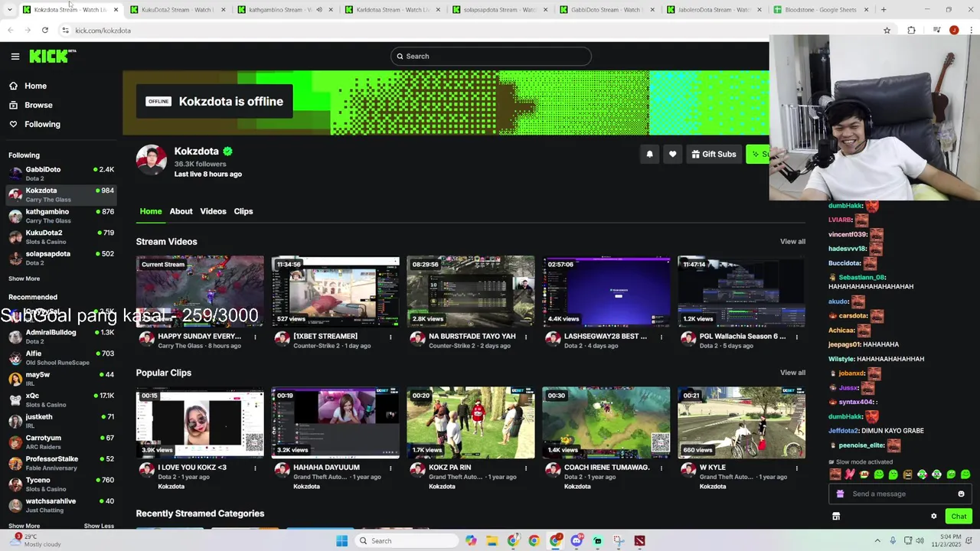
Task: Open browser extensions puzzle icon
Action: point(911,31)
